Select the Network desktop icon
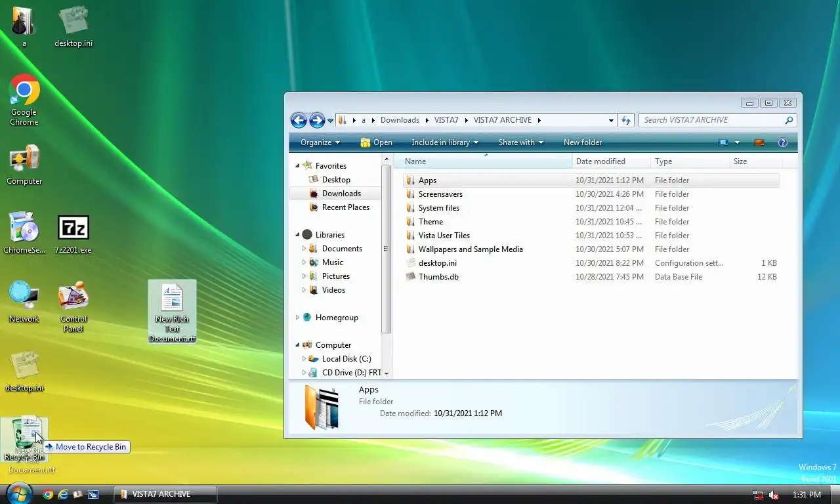The height and width of the screenshot is (504, 840). pyautogui.click(x=24, y=303)
